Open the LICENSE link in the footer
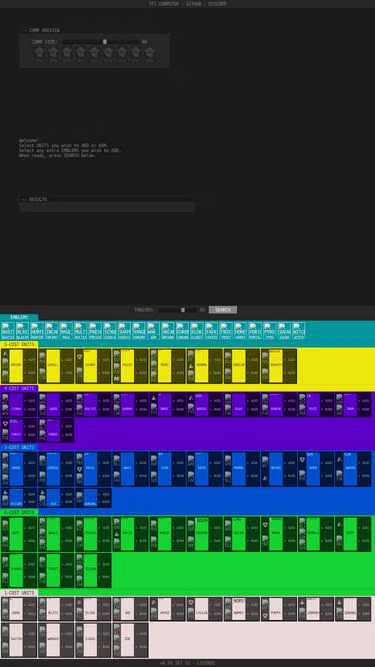 [206, 663]
